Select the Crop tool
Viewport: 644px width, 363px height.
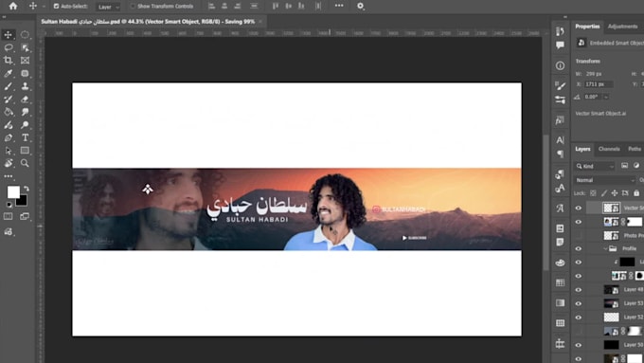click(x=9, y=61)
